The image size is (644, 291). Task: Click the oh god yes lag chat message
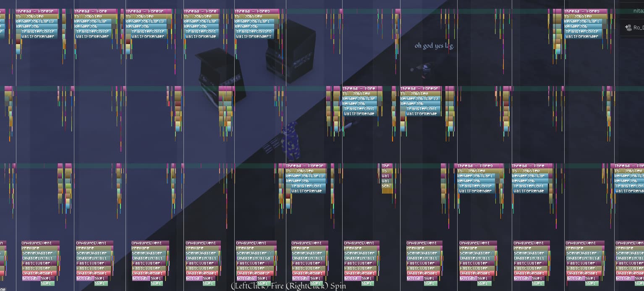(434, 46)
